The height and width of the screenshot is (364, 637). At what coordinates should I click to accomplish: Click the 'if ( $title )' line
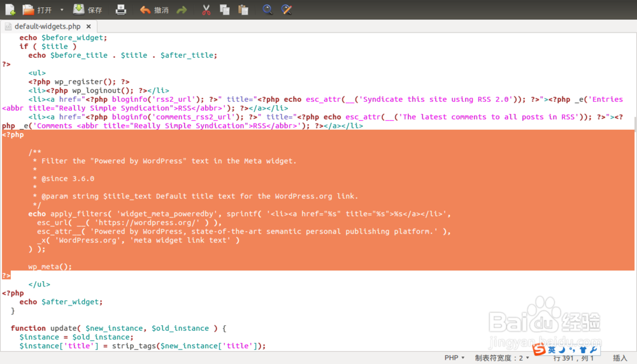48,46
